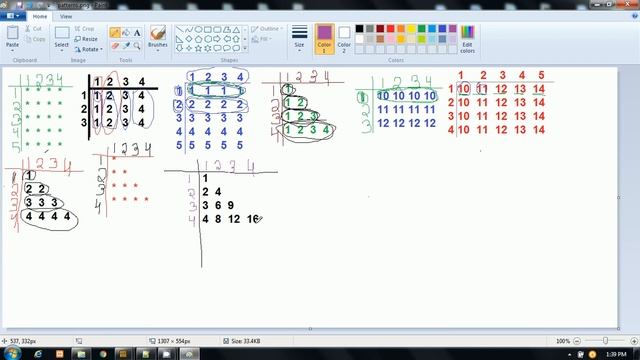Screen dimensions: 640x360
Task: Click the Help icon in ribbon
Action: [x=635, y=16]
